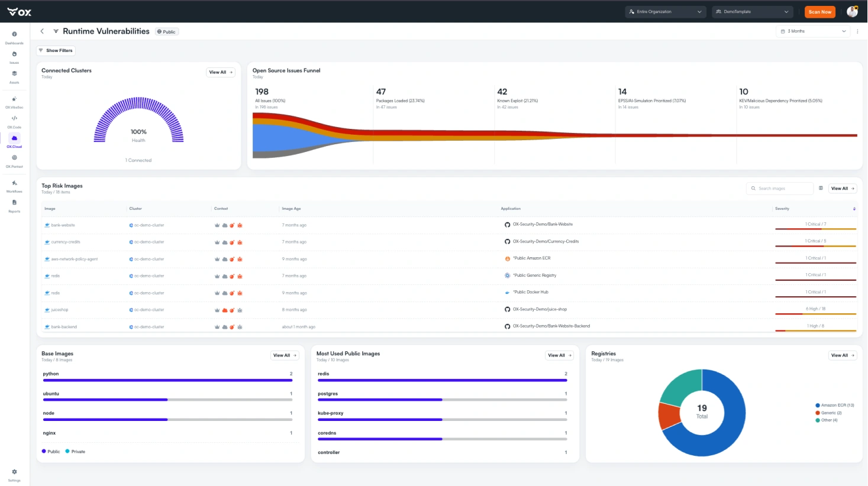Sort the table by the Severity sort arrows
This screenshot has width=868, height=486.
pos(854,209)
